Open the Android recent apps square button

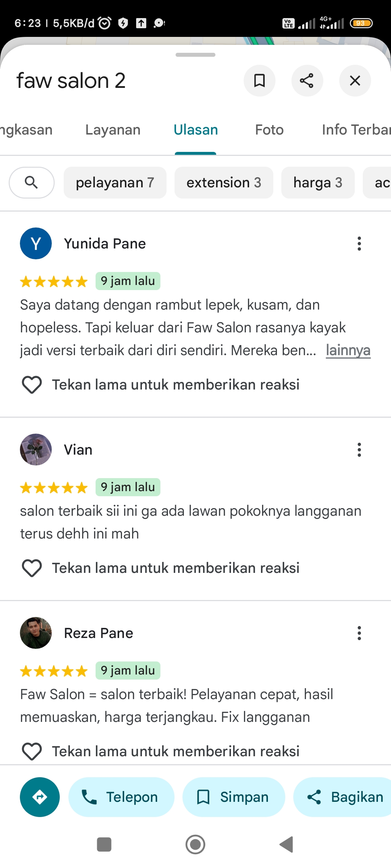(104, 845)
